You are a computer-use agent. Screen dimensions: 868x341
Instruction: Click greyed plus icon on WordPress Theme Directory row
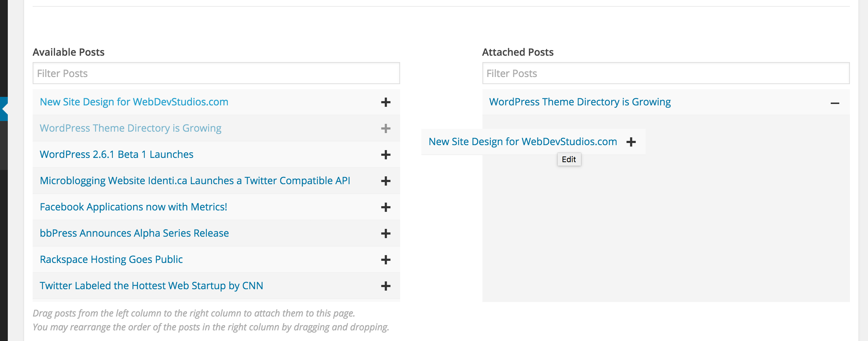386,128
